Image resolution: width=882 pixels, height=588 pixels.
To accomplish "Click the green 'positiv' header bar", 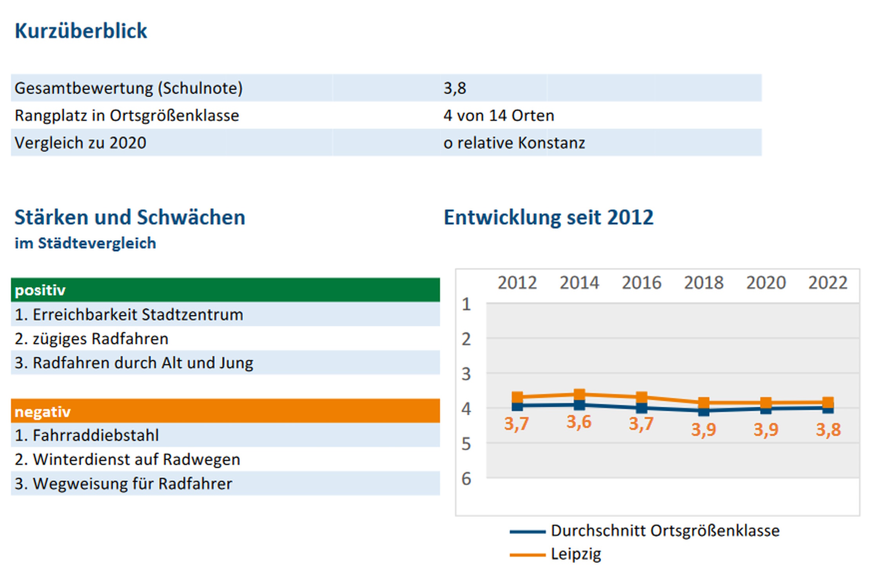I will tap(225, 290).
